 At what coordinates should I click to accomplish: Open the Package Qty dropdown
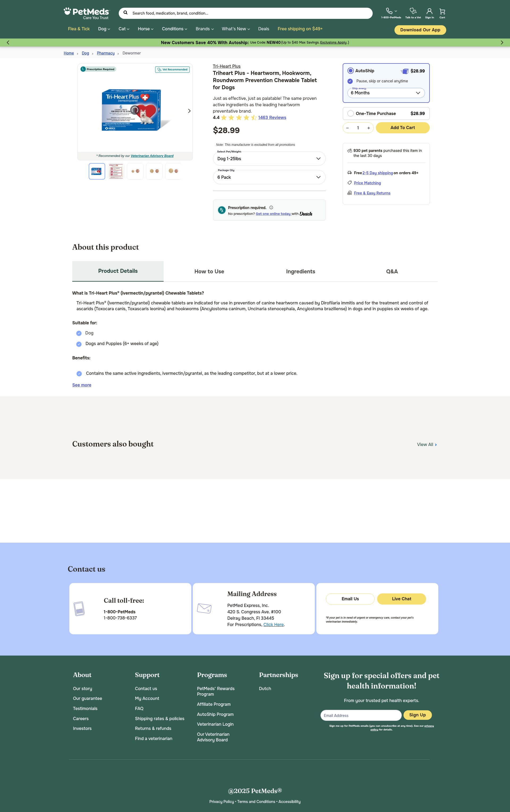coord(269,177)
